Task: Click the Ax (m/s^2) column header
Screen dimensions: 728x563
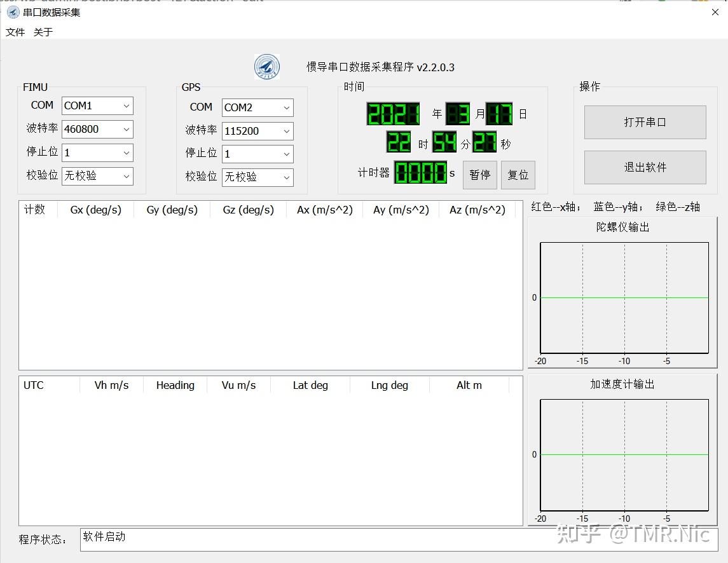Action: (x=324, y=210)
